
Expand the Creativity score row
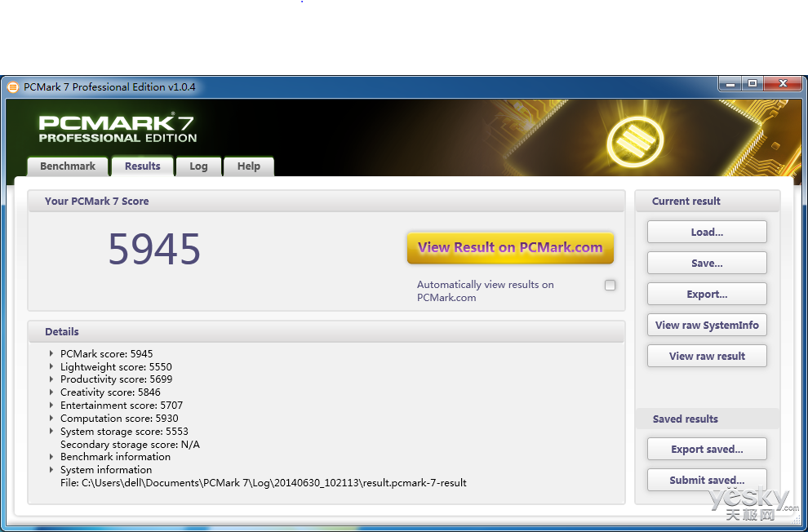coord(51,392)
